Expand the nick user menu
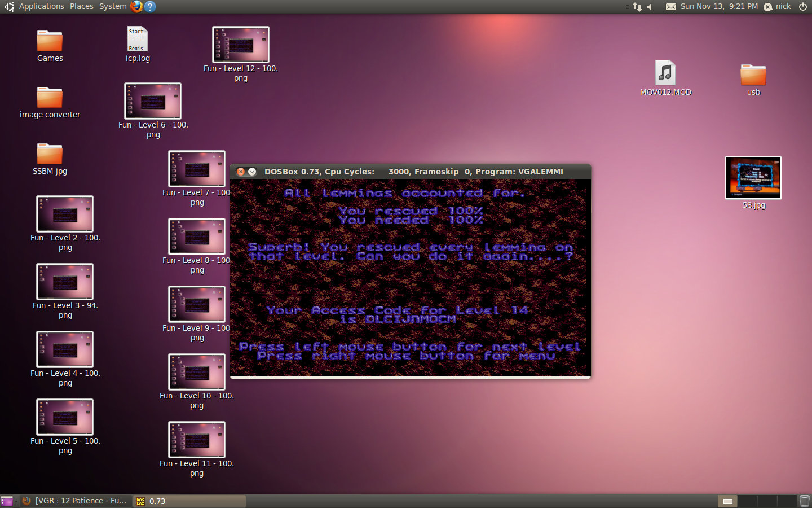The width and height of the screenshot is (812, 508). pos(778,6)
